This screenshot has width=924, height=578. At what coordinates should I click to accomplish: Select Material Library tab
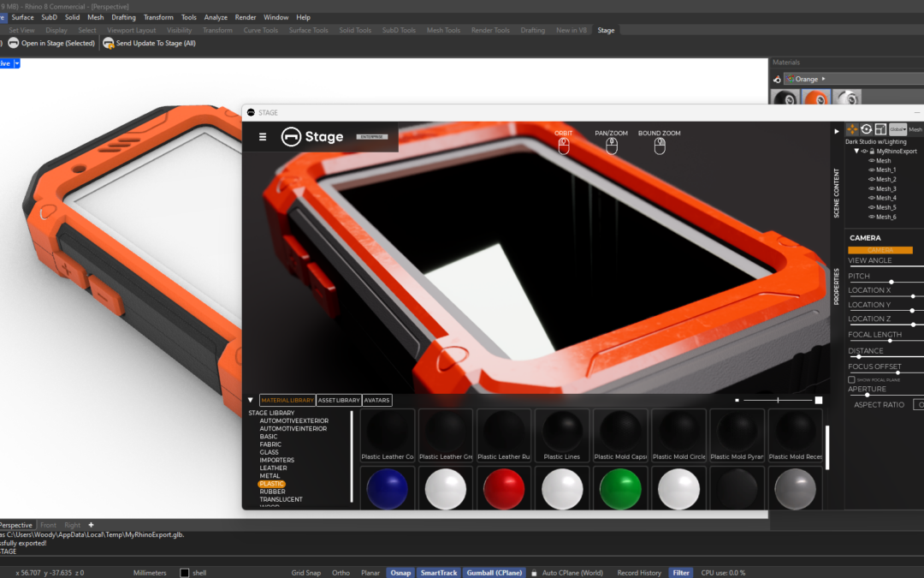tap(287, 400)
